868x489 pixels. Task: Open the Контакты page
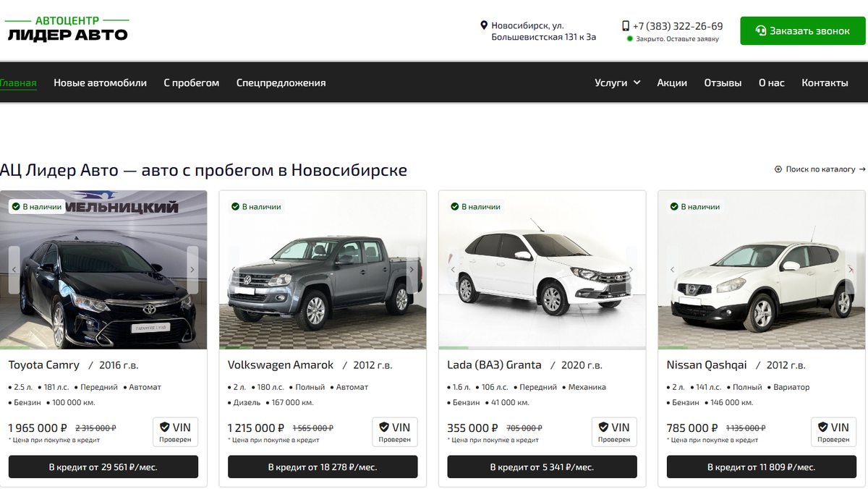pos(825,82)
